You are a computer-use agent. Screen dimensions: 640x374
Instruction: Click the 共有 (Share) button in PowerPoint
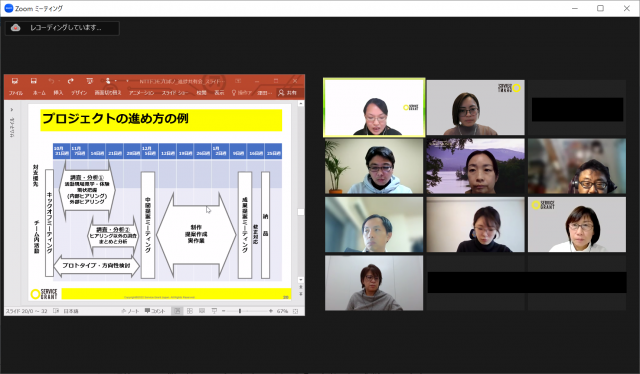pyautogui.click(x=288, y=93)
